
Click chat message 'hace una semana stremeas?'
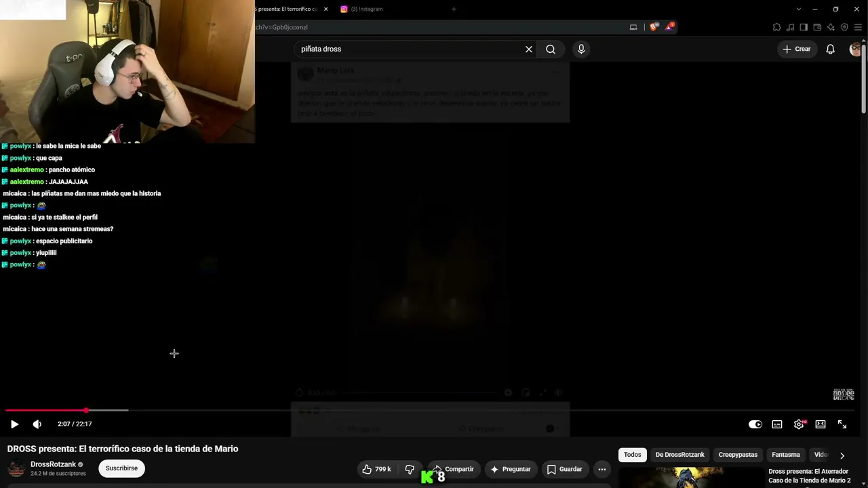tap(73, 229)
